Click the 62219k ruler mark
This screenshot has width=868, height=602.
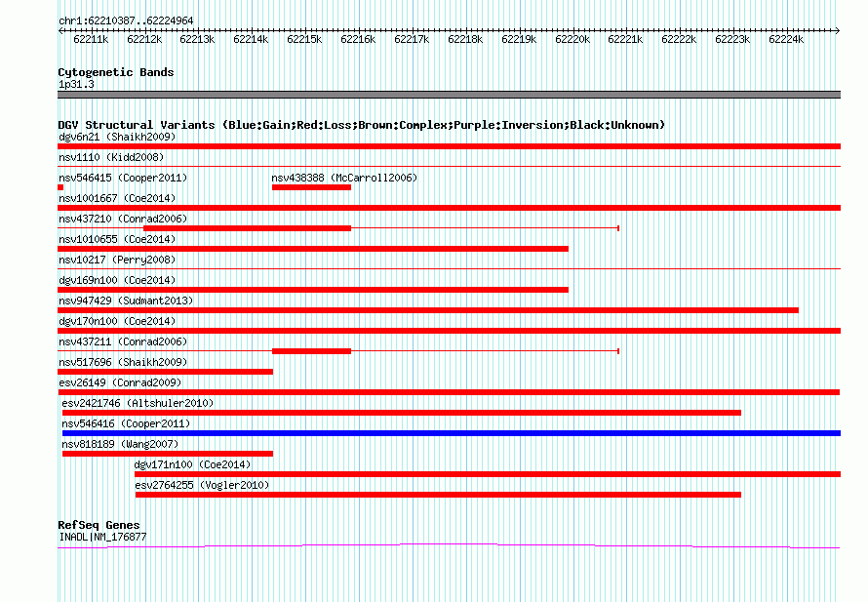pos(519,39)
